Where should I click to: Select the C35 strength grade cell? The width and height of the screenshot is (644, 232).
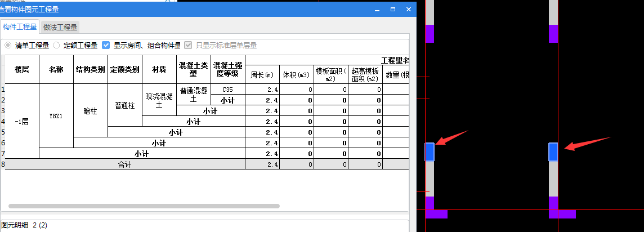coord(228,89)
